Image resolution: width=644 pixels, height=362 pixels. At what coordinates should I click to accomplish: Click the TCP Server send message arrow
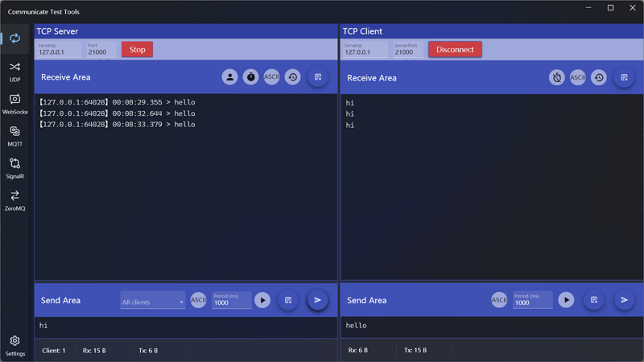317,300
